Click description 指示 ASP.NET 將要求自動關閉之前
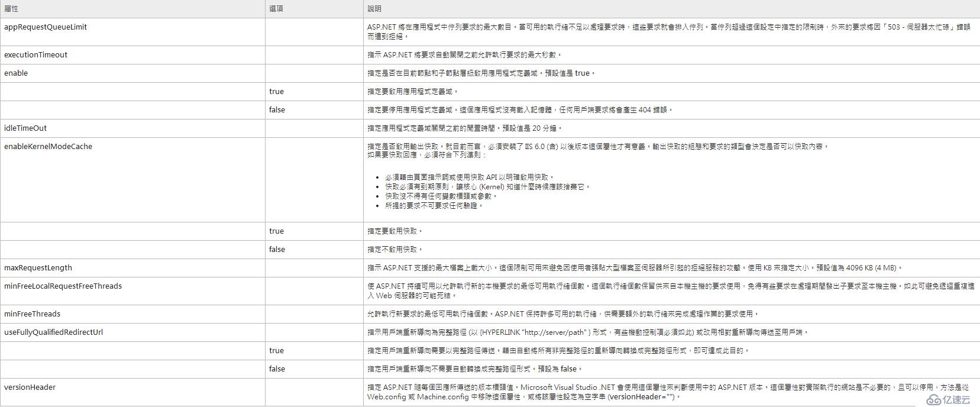980x407 pixels. (x=464, y=55)
